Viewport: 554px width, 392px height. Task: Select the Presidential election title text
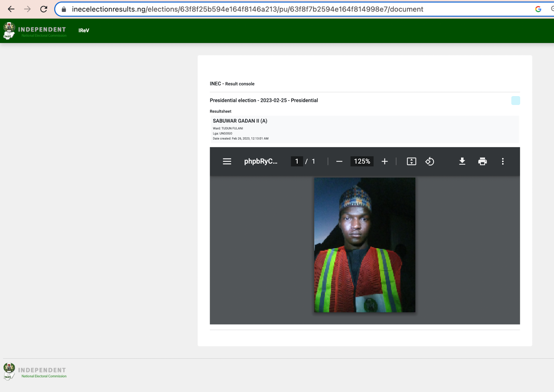[264, 100]
